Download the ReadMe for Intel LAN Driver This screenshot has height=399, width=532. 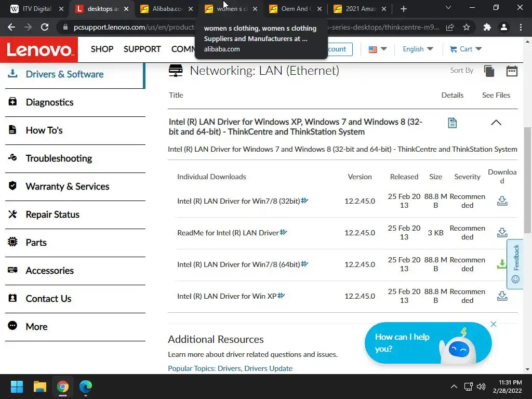click(502, 232)
